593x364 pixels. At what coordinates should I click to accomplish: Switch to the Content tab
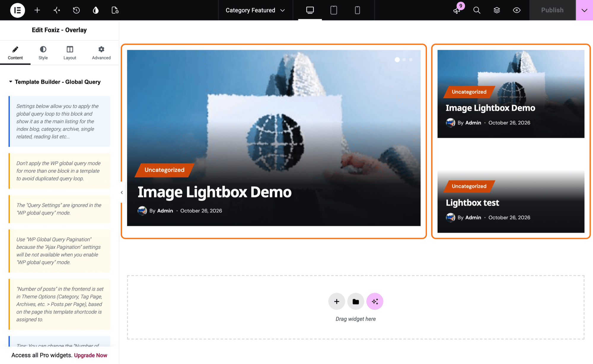tap(15, 53)
